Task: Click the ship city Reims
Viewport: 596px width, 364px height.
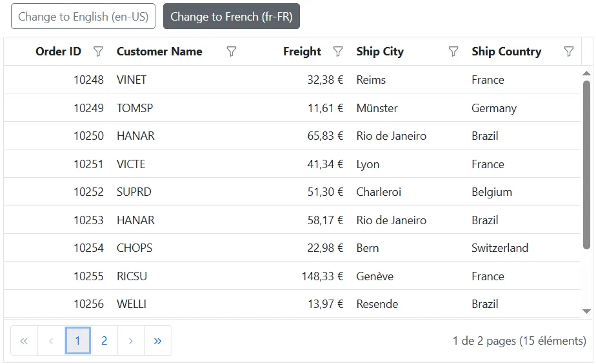Action: pos(371,80)
